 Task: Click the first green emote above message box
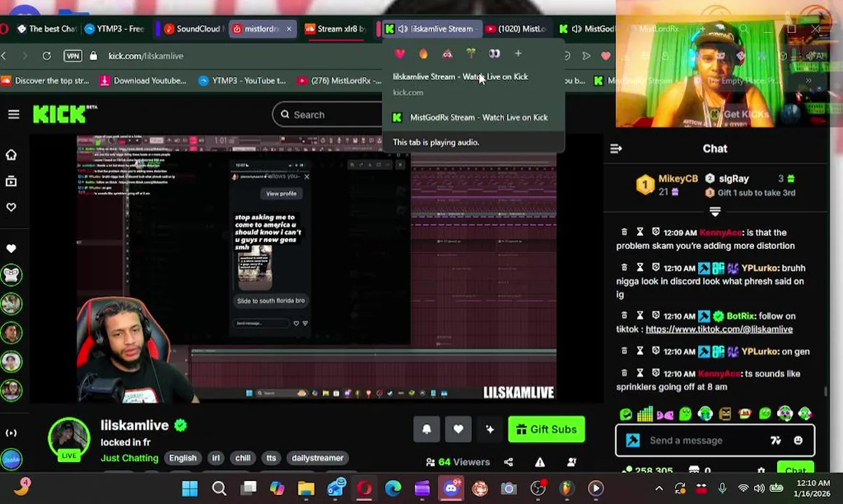pos(626,414)
